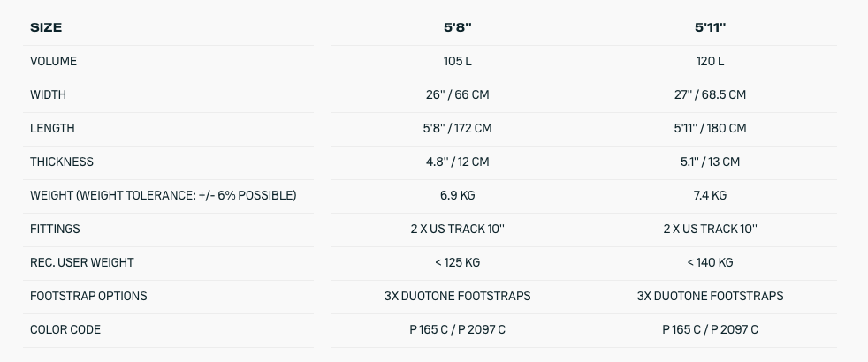The height and width of the screenshot is (362, 868).
Task: Click the 27'' / 68.5 CM width value
Action: coord(711,95)
